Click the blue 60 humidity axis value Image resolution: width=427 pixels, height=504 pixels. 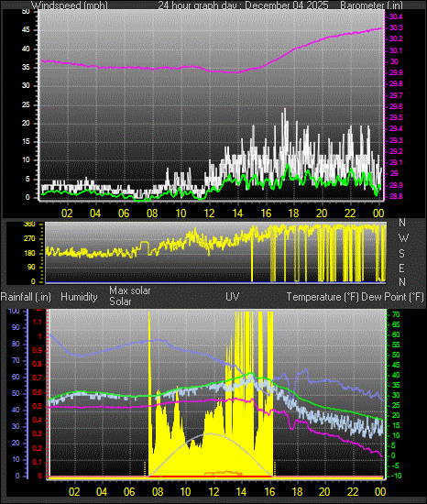click(x=16, y=377)
